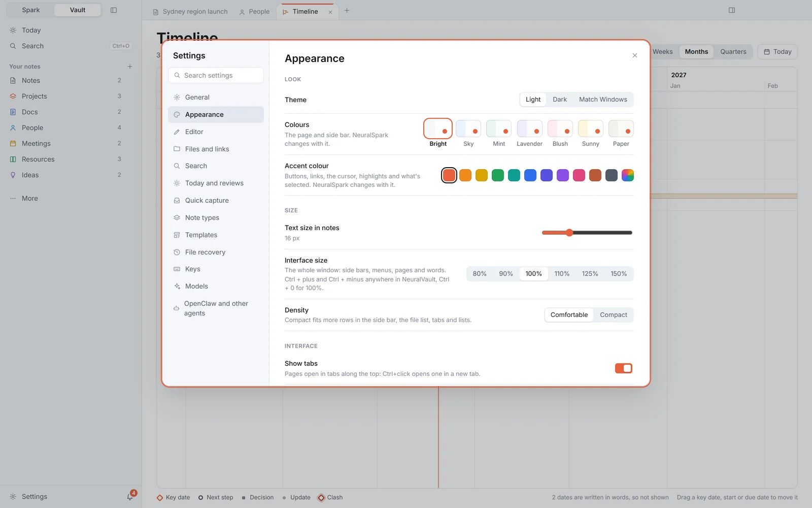The height and width of the screenshot is (508, 812).
Task: Choose the Paper colour theme
Action: [621, 134]
